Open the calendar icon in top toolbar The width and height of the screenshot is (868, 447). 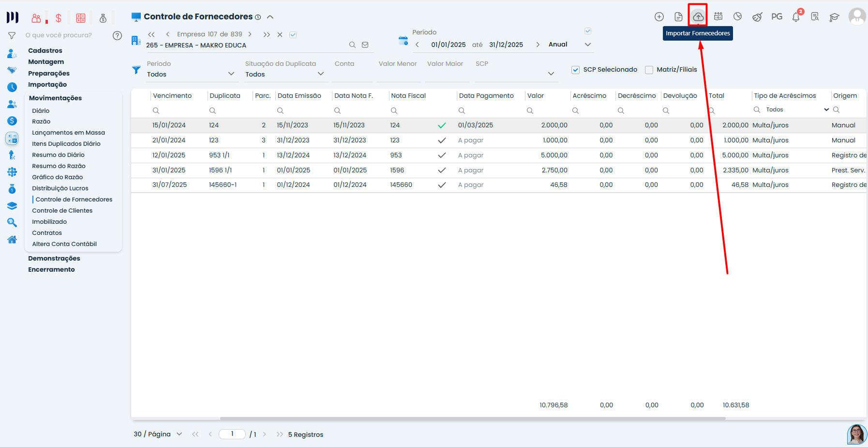(718, 17)
